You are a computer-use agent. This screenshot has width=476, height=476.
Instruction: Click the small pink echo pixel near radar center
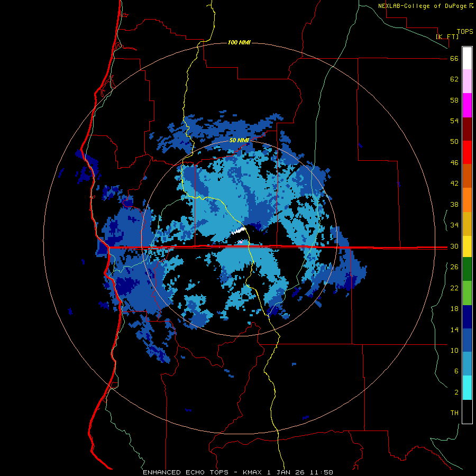pyautogui.click(x=241, y=242)
